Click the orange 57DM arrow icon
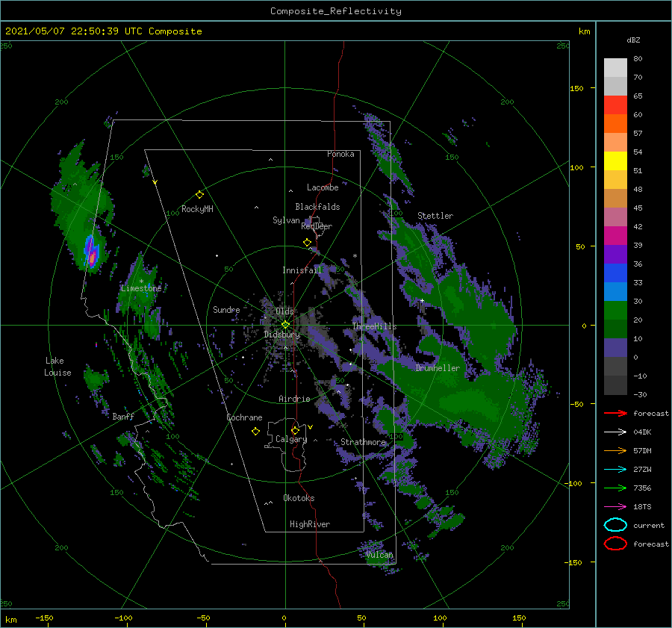Screen dimensions: 672x628 coord(615,450)
